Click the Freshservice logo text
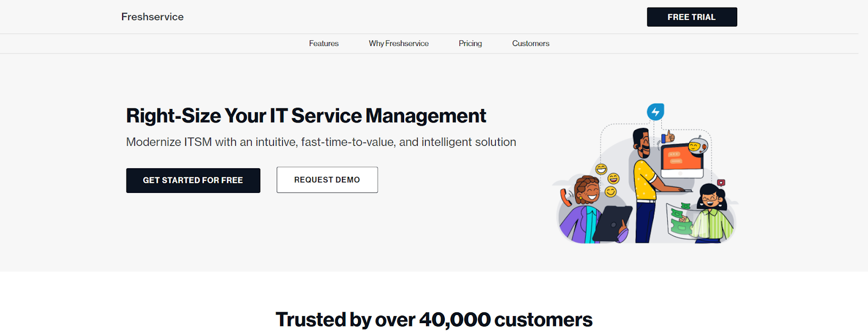868x334 pixels. tap(152, 17)
